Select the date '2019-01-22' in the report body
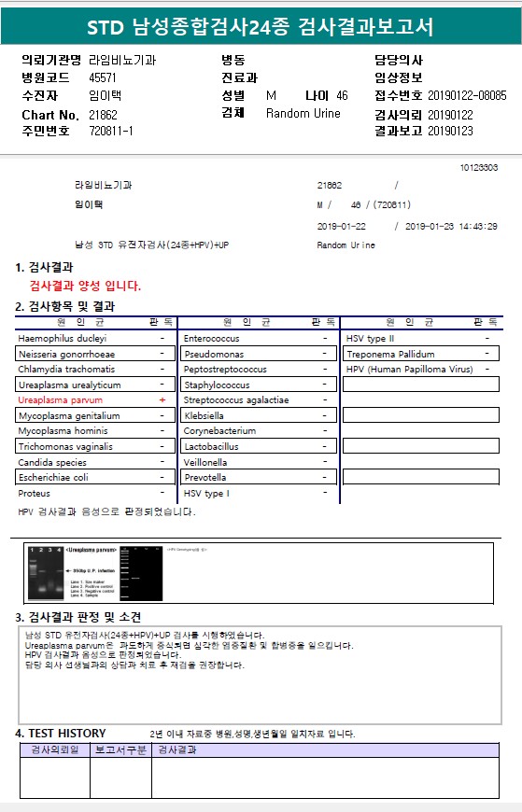Viewport: 522px width, 812px height. click(341, 226)
